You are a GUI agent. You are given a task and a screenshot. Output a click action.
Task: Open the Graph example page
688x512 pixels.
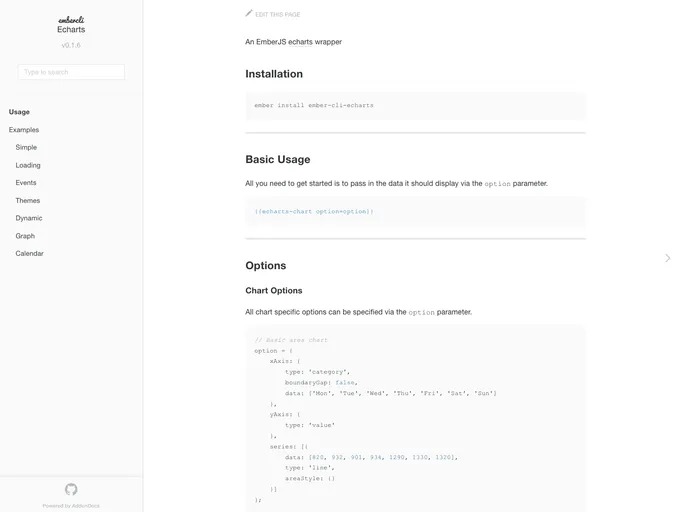[25, 236]
